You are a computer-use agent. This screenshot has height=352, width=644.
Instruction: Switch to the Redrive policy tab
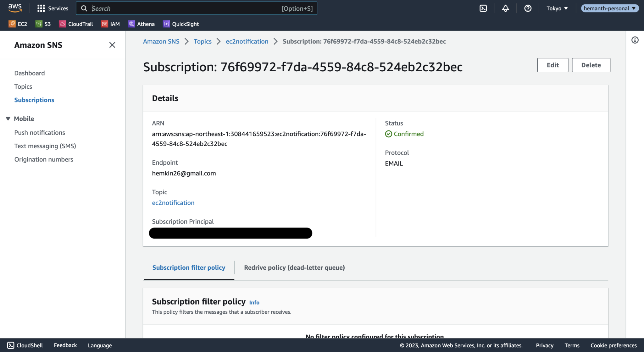pyautogui.click(x=294, y=267)
